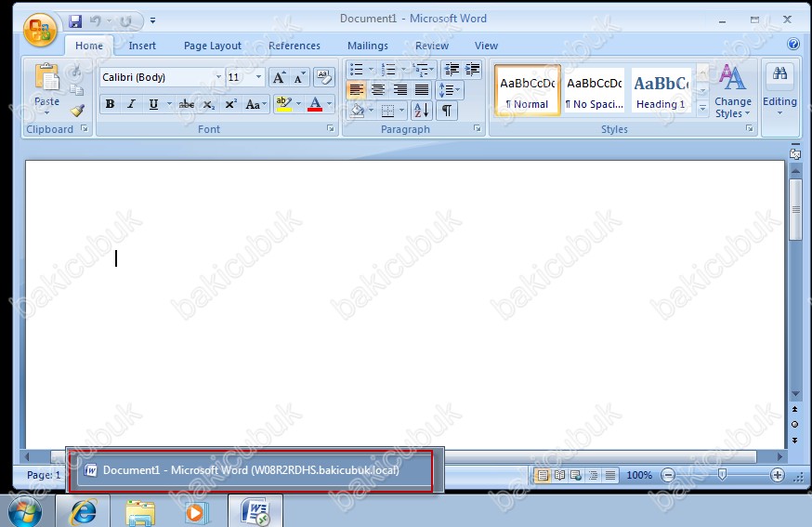This screenshot has height=527, width=812.
Task: Click the zoom slider handle
Action: coord(723,475)
